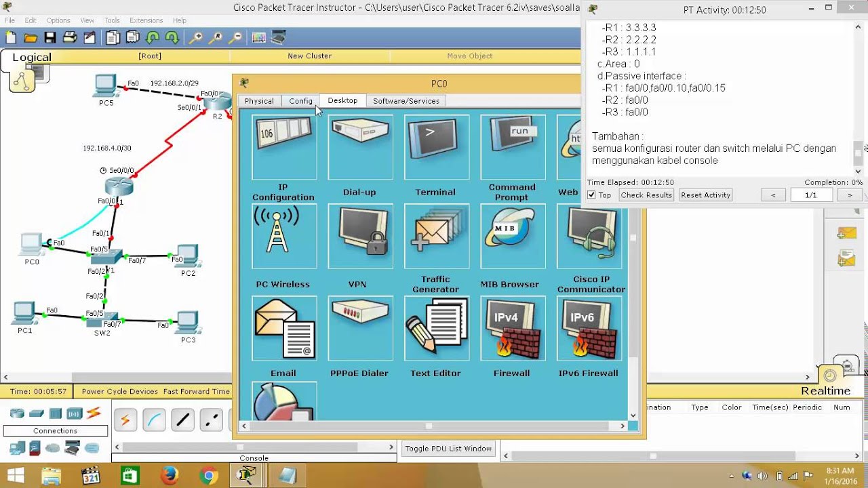Screen dimensions: 868x488
Task: Select automatic connection type lightning icon
Action: point(125,421)
